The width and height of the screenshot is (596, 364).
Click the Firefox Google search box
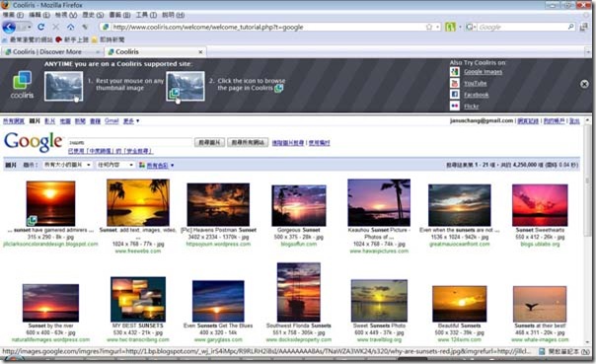(521, 27)
